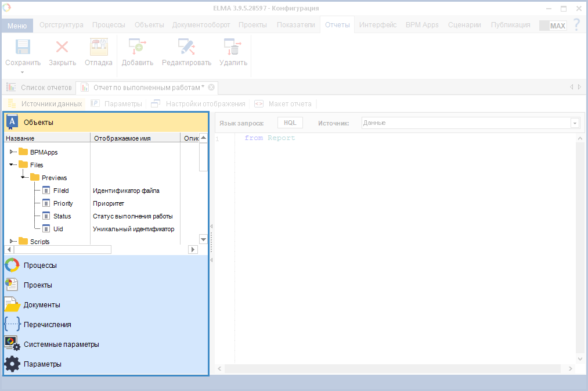Click the Меню button

pos(17,26)
